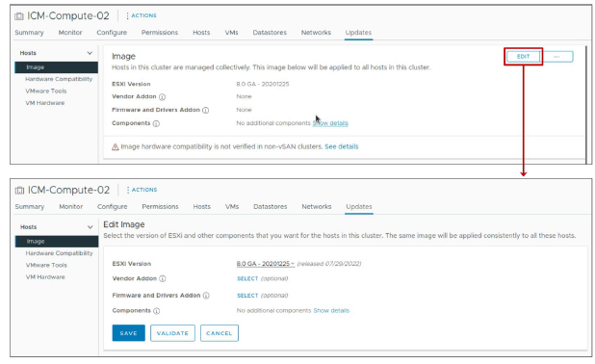Switch to the Summary tab in upper panel
The width and height of the screenshot is (595, 364).
coord(29,33)
